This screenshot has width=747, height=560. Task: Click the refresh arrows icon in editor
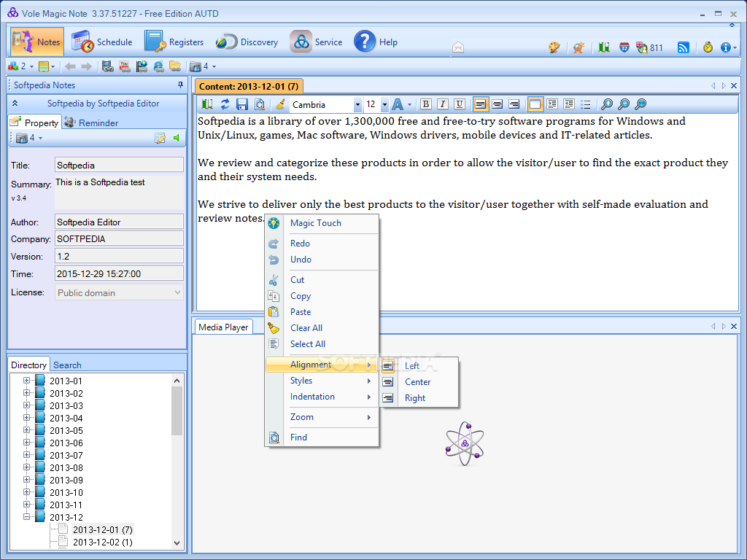pyautogui.click(x=225, y=104)
